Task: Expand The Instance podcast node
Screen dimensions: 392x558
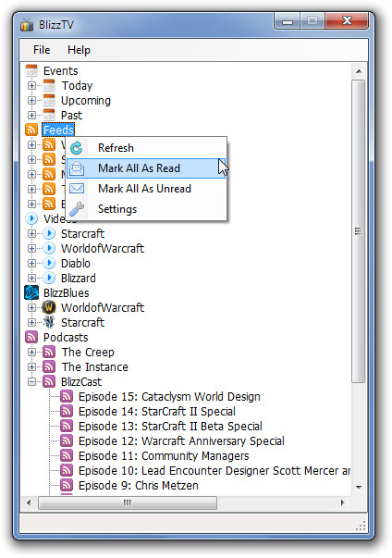Action: pos(31,366)
